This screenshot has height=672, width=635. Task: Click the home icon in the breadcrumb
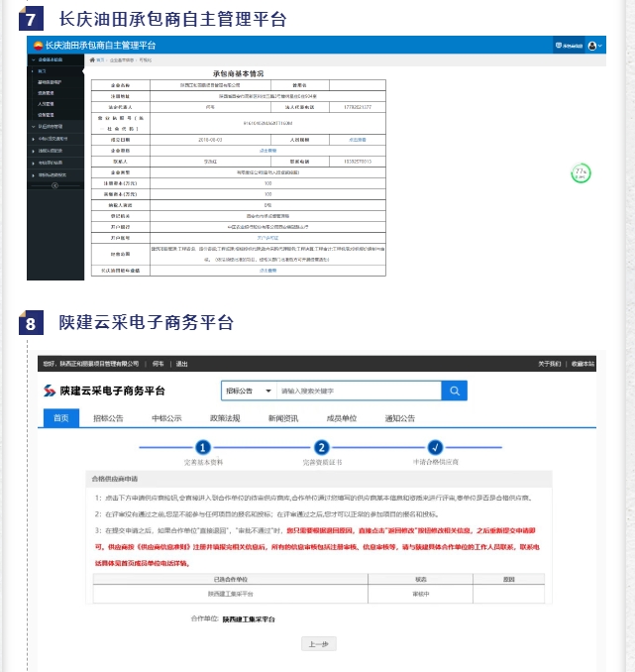92,60
